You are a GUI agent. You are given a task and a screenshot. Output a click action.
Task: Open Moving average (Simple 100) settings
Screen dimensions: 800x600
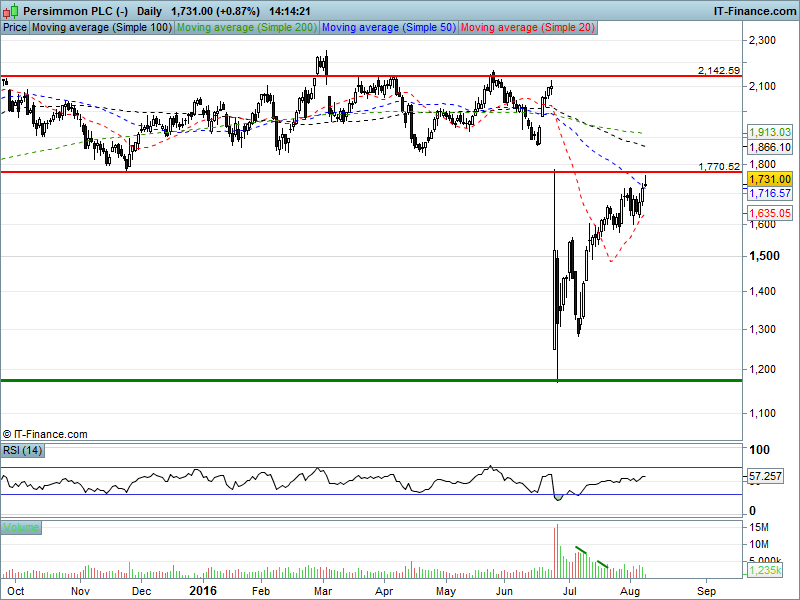[102, 28]
